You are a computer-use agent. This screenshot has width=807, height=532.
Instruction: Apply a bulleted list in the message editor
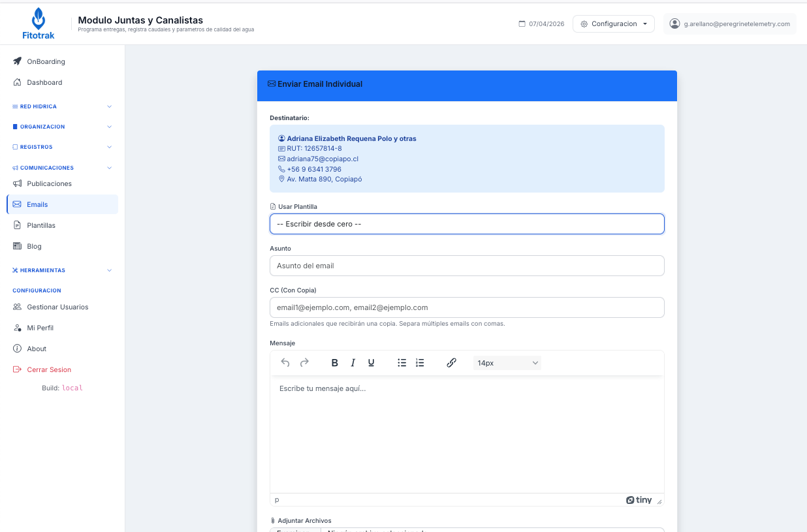click(x=402, y=362)
